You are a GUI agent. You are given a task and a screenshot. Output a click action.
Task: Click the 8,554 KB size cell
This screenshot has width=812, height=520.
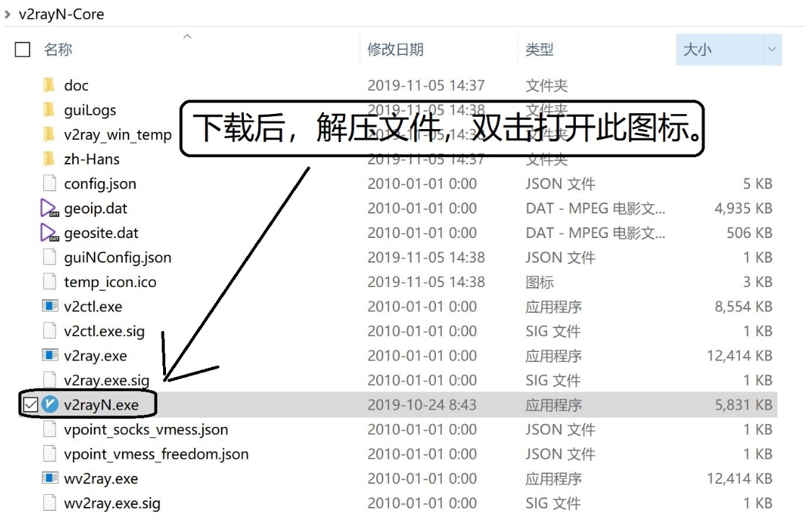pos(743,307)
